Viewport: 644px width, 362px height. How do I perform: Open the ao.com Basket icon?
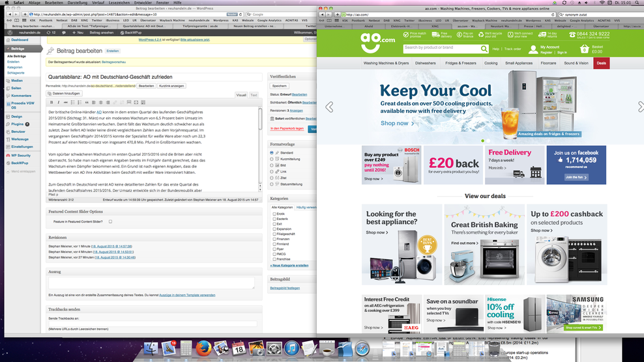585,49
